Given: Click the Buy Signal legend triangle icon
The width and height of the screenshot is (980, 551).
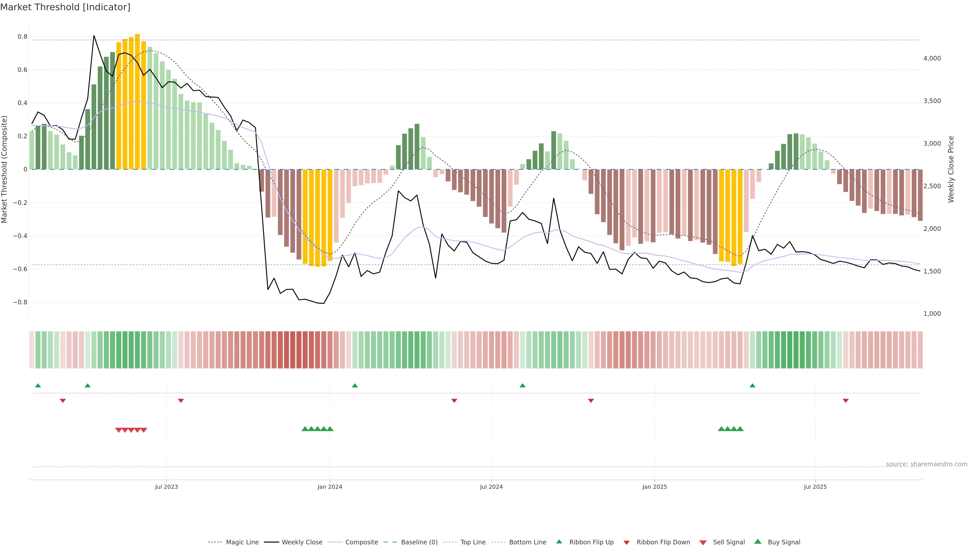Looking at the screenshot, I should pyautogui.click(x=757, y=542).
